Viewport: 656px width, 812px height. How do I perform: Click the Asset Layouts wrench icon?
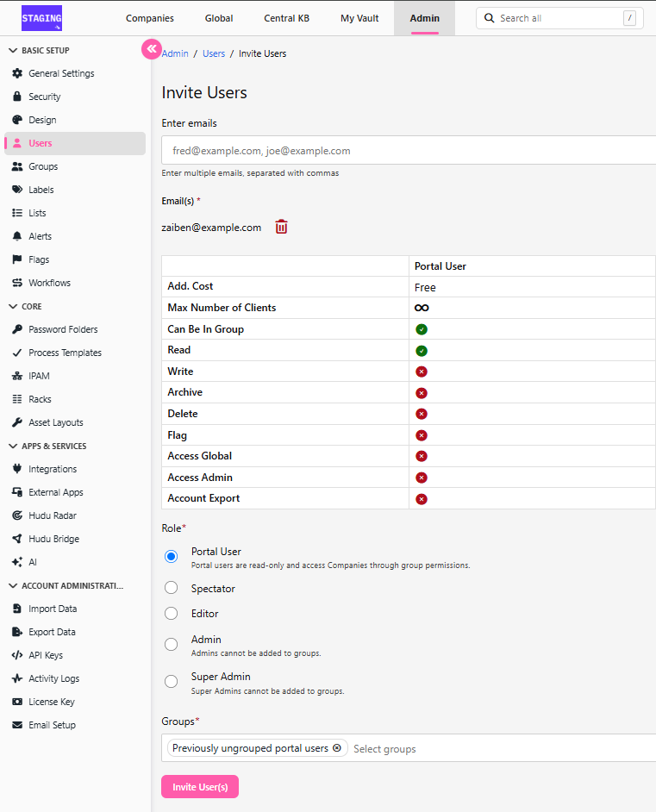coord(17,423)
